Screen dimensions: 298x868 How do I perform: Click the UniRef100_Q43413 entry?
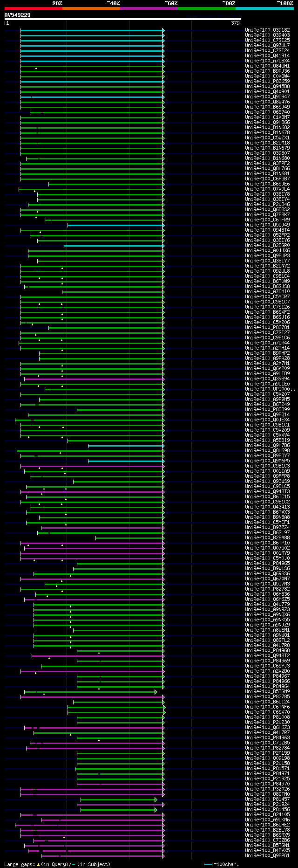tap(267, 507)
